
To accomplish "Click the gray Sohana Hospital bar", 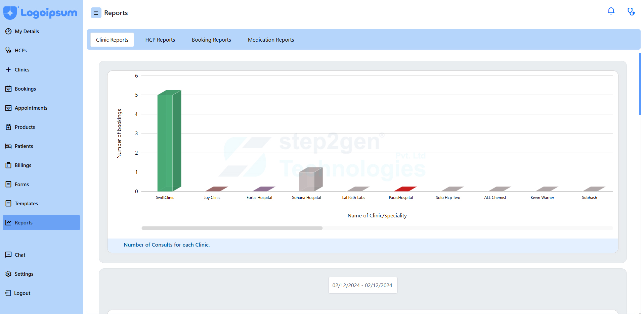I will tap(311, 179).
